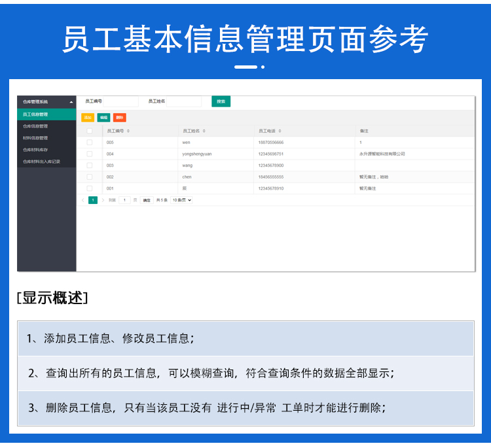Click the previous page arrow in pagination
Image resolution: width=491 pixels, height=448 pixels.
click(x=82, y=200)
